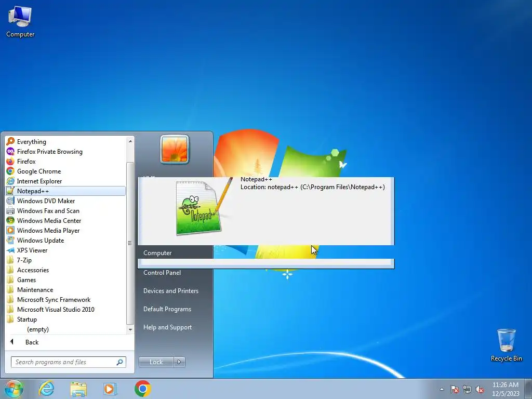The height and width of the screenshot is (399, 532).
Task: Open Windows Update icon
Action: tap(10, 240)
